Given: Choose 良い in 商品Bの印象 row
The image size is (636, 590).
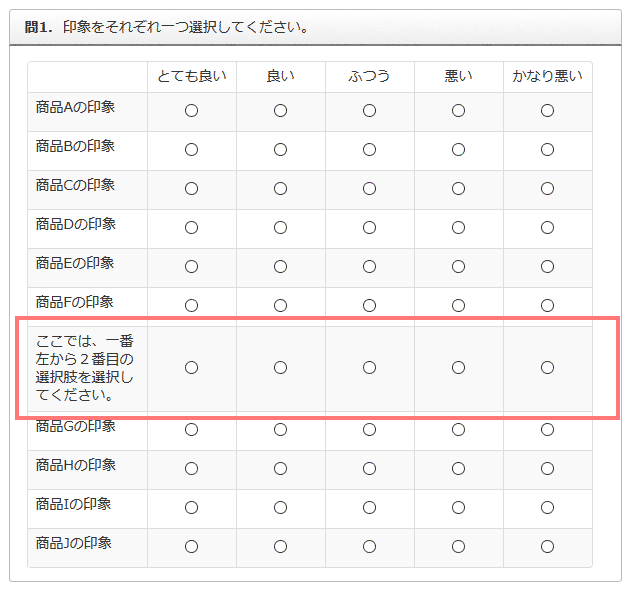Looking at the screenshot, I should pyautogui.click(x=280, y=150).
